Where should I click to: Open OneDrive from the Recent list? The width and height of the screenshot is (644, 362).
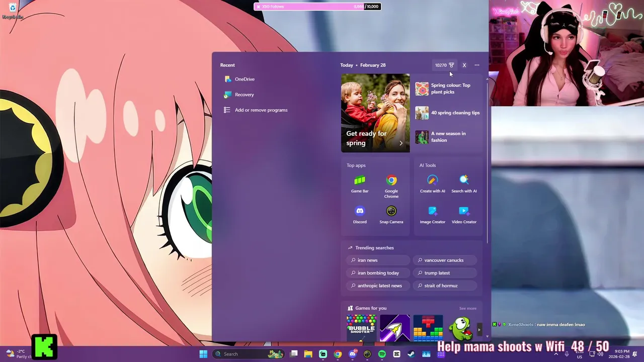(x=240, y=79)
